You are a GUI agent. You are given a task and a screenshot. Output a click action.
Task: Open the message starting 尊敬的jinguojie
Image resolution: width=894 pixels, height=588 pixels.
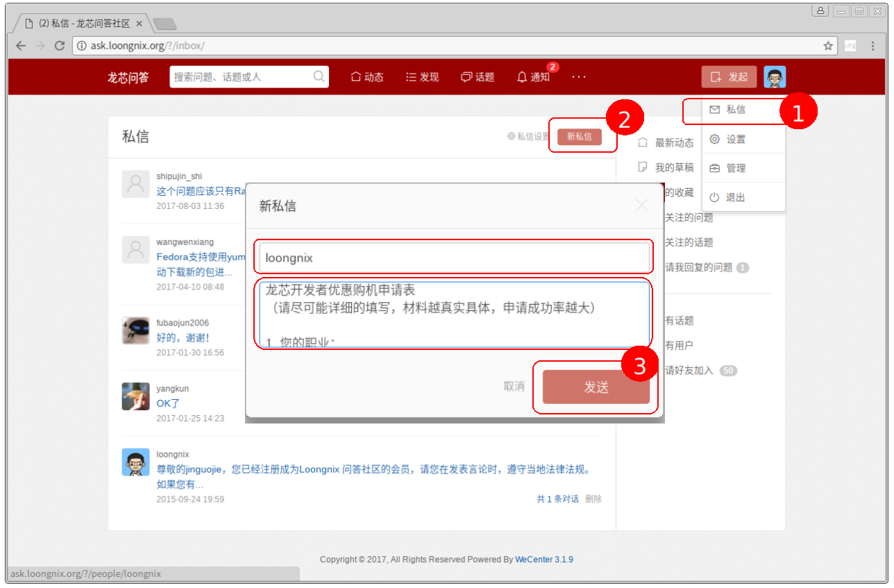click(x=374, y=477)
